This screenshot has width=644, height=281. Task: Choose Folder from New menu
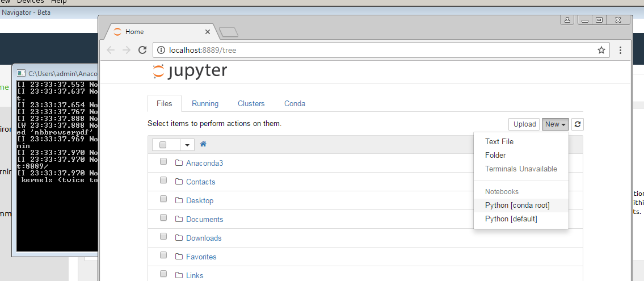coord(495,156)
